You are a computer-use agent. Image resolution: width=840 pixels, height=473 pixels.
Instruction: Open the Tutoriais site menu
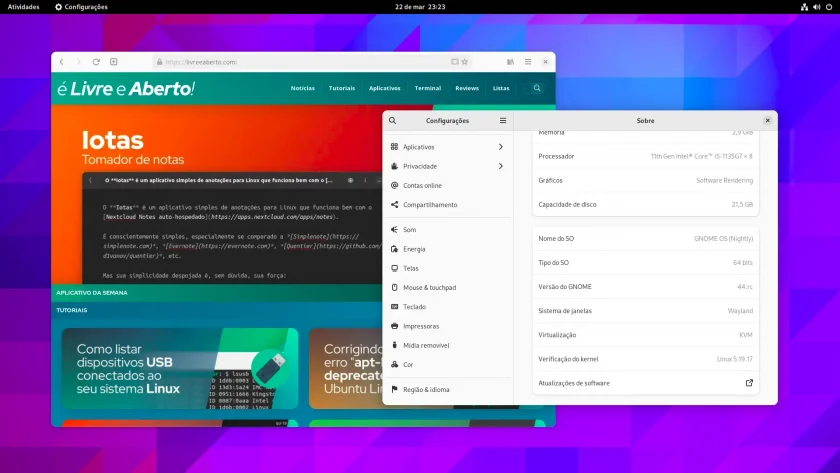pyautogui.click(x=342, y=88)
